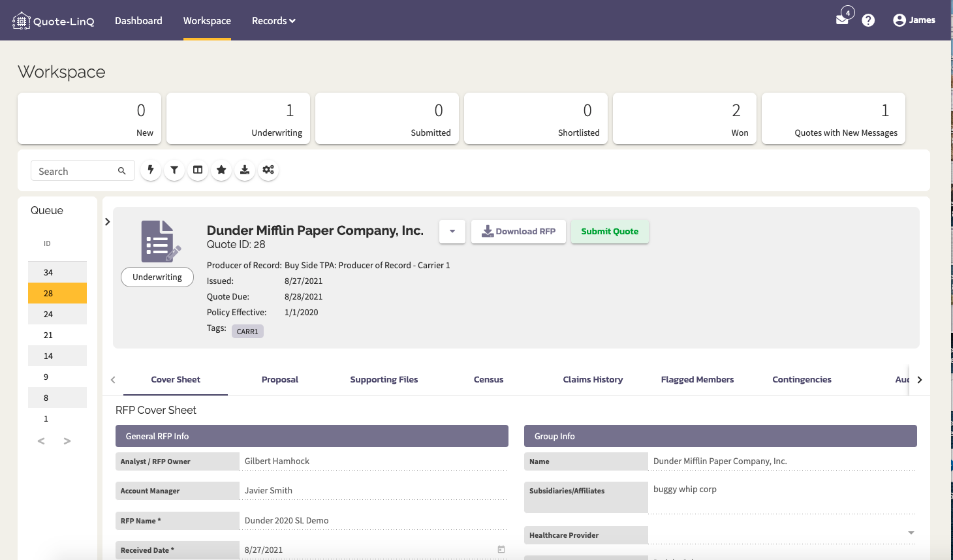
Task: Click the Submit Quote button
Action: pyautogui.click(x=610, y=232)
